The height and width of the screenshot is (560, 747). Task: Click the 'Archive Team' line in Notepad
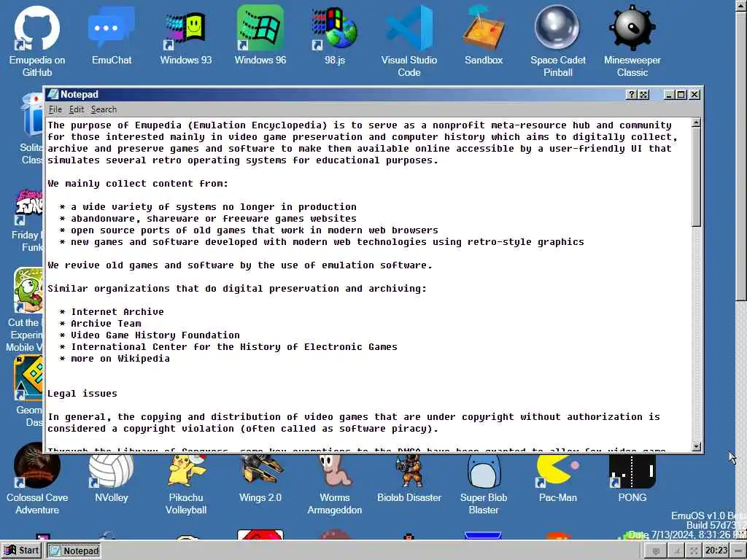point(106,323)
